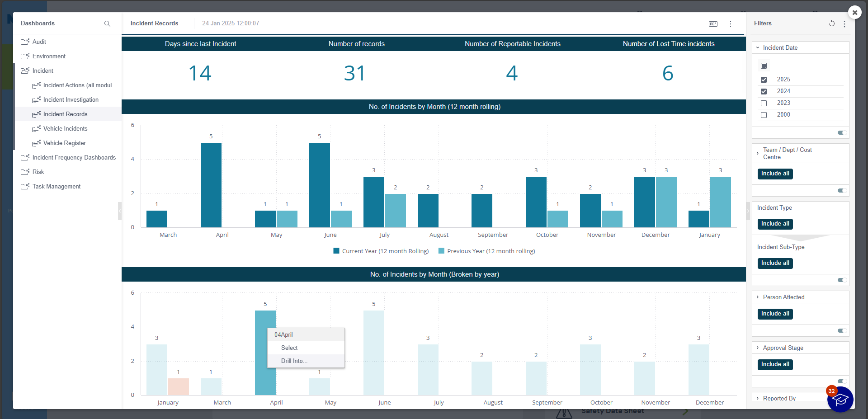Reset filters with the refresh icon

click(x=831, y=24)
